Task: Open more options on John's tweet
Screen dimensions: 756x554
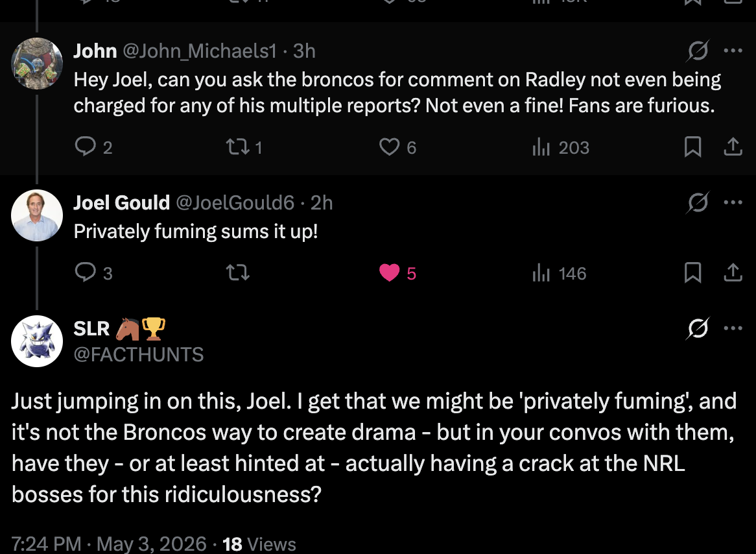Action: [x=733, y=50]
